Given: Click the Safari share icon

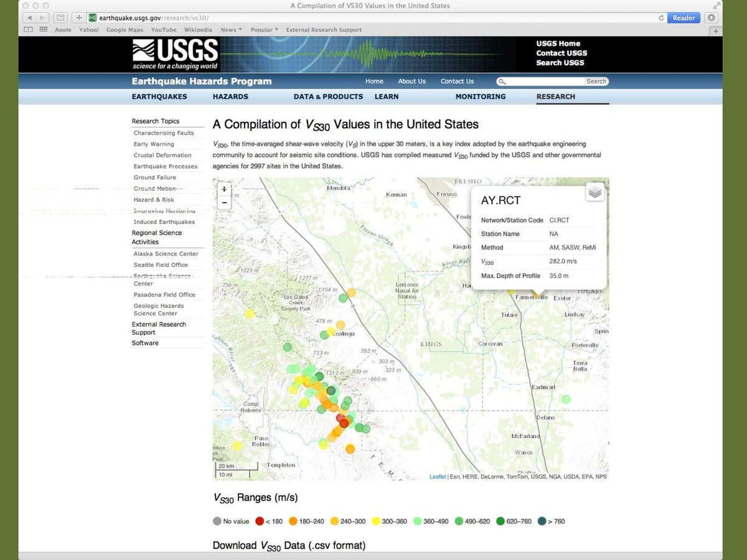Looking at the screenshot, I should 61,18.
